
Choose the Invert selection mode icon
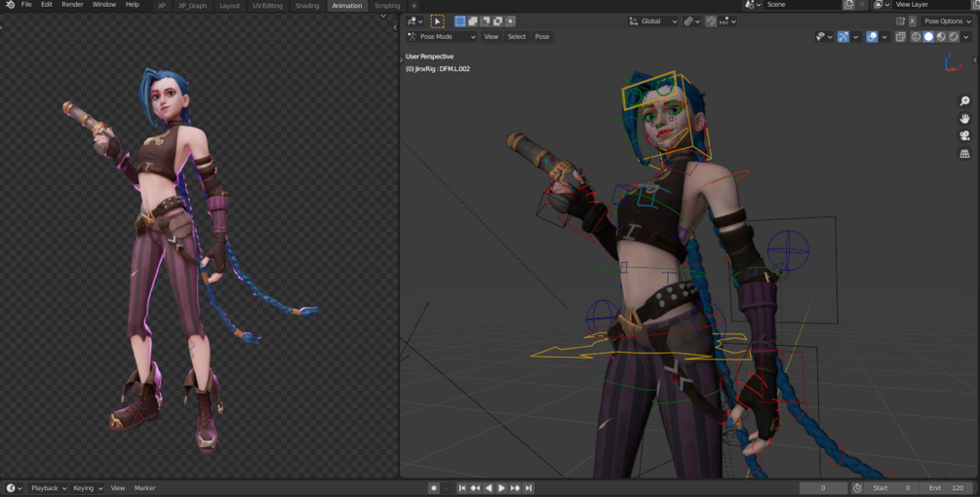pyautogui.click(x=497, y=21)
